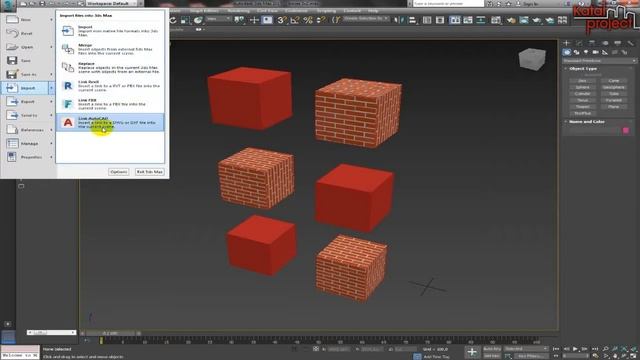The height and width of the screenshot is (360, 640).
Task: Click the GeoSphere primitive button
Action: [x=614, y=87]
